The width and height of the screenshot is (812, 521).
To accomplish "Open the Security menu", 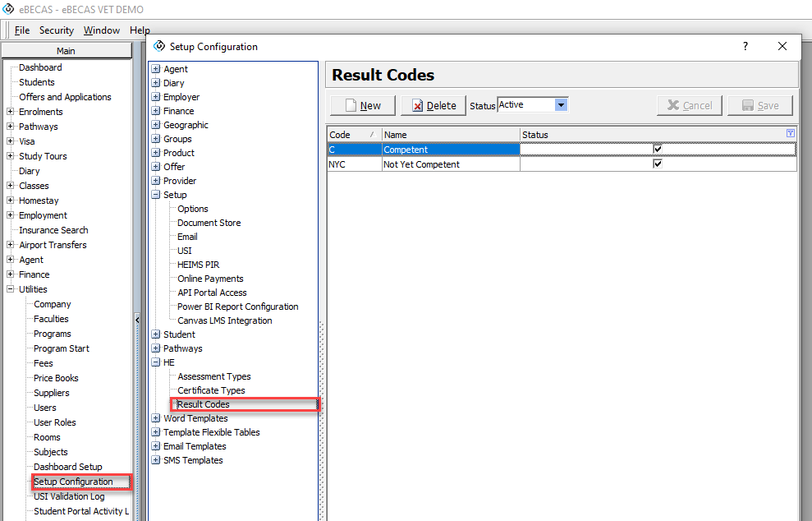I will (x=57, y=30).
